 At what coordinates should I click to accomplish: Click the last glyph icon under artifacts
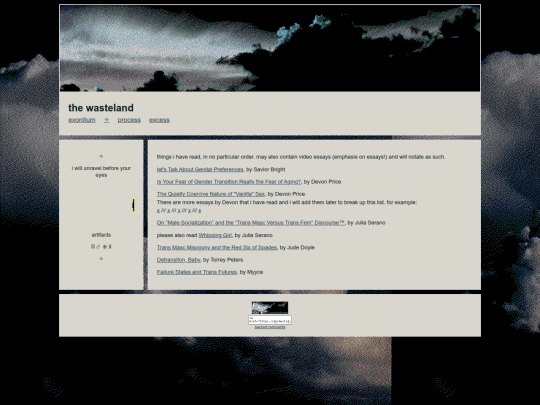110,247
